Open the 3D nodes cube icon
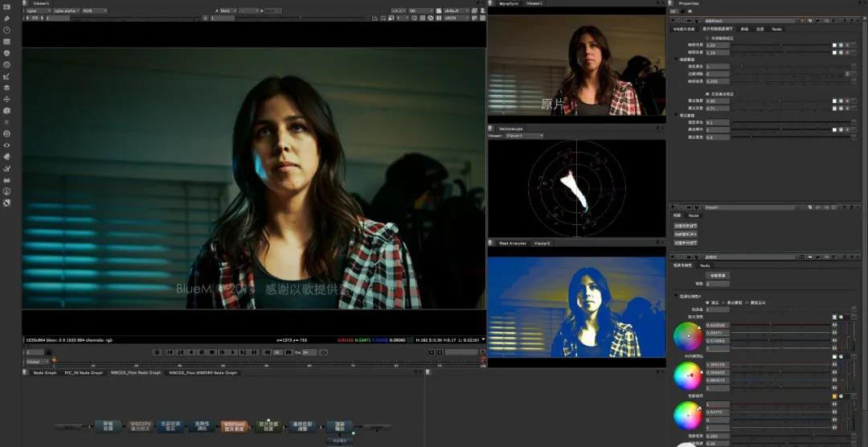This screenshot has height=447, width=868. click(7, 111)
